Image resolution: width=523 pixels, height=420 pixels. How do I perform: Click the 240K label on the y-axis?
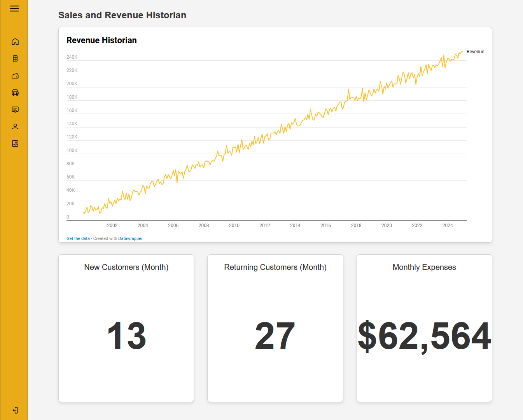click(x=72, y=57)
